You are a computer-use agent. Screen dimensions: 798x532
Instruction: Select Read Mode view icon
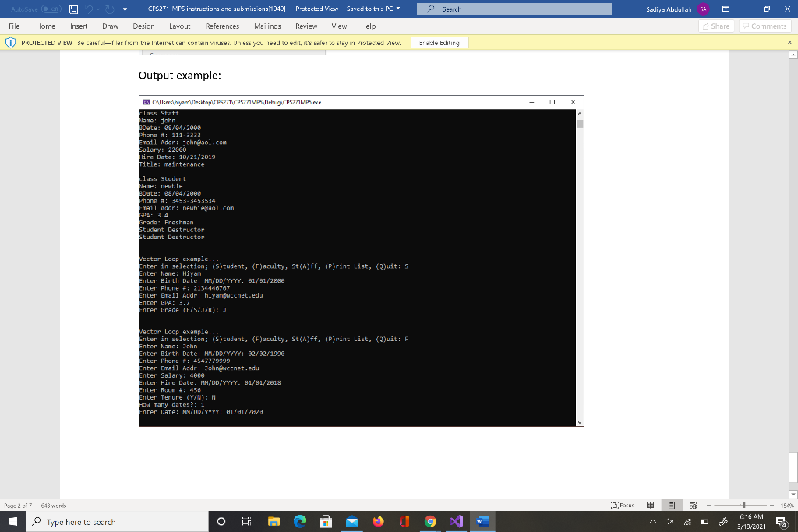650,505
